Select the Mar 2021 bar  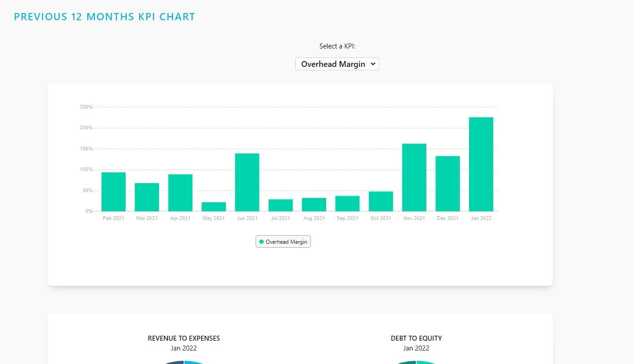147,197
